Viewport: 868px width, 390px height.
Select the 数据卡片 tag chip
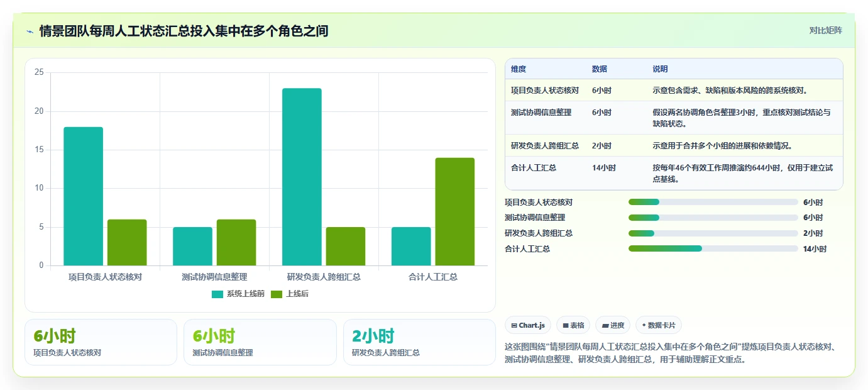tap(659, 325)
